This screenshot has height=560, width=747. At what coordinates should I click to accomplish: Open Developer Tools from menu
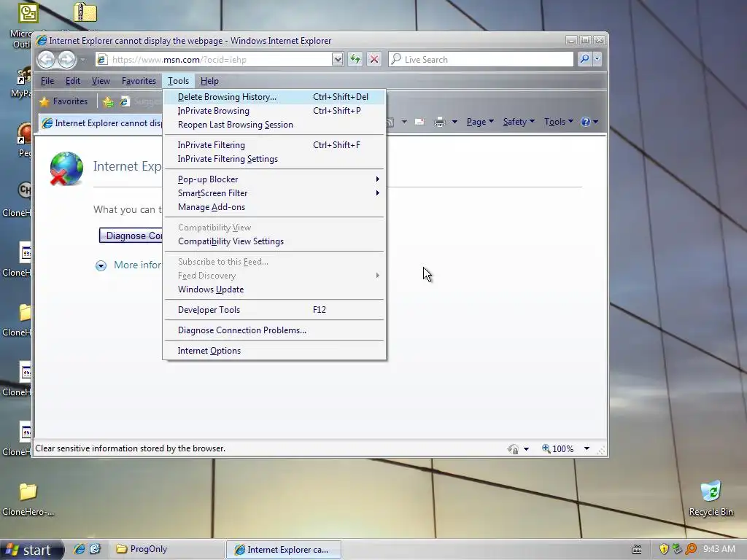click(x=274, y=310)
